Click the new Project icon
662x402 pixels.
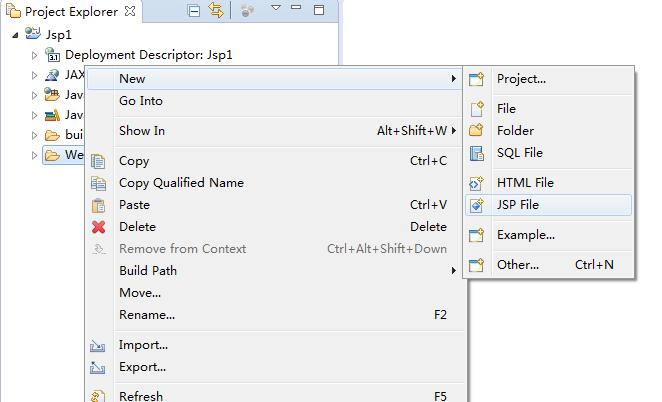477,79
